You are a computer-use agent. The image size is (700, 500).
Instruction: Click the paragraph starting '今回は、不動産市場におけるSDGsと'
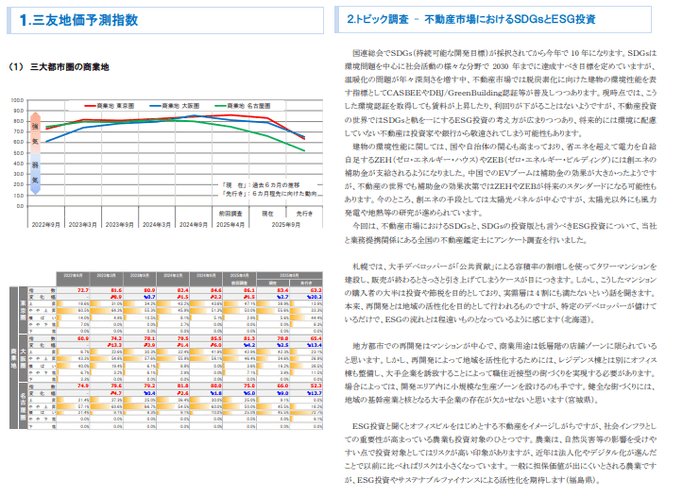click(500, 233)
